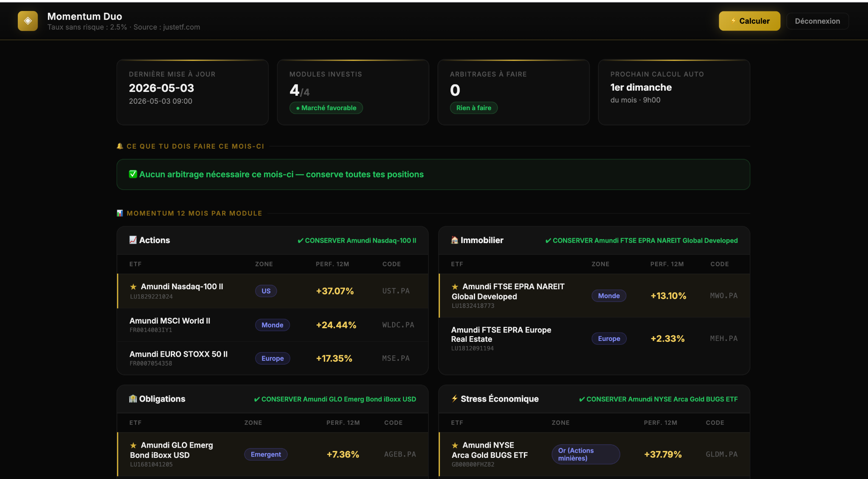Screen dimensions: 868x479
Task: Select the Amundi MSCI World II row
Action: [273, 325]
